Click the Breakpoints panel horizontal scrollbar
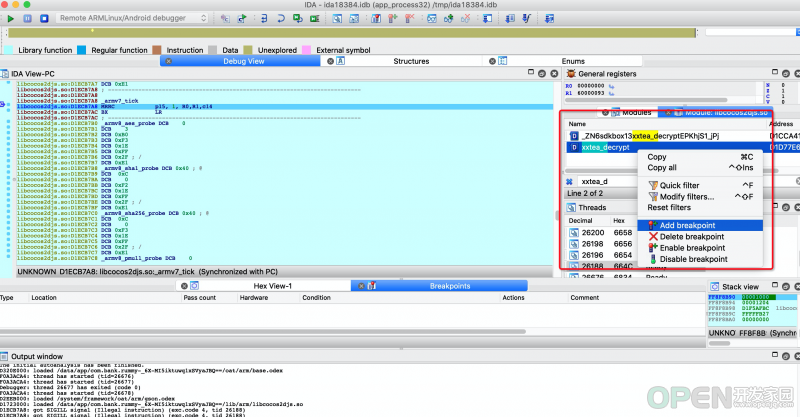Image resolution: width=800 pixels, height=417 pixels. (263, 332)
